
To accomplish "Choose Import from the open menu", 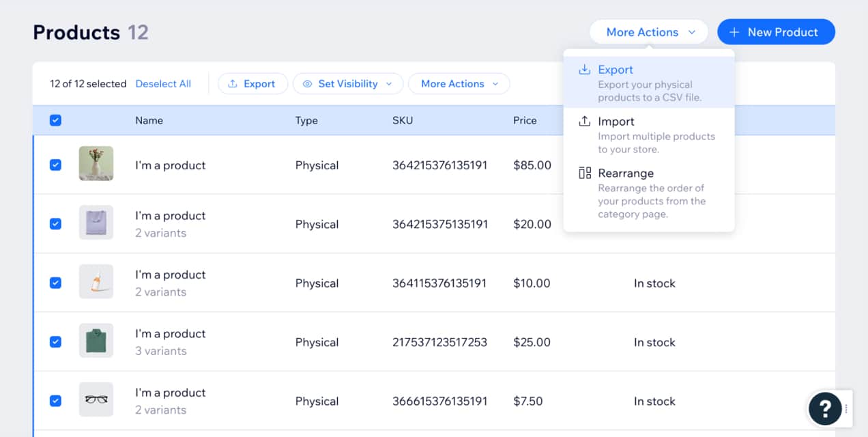I will pos(616,121).
